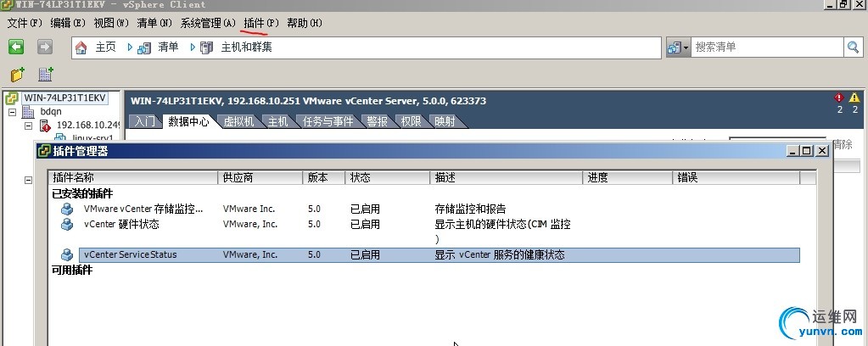
Task: Sort by 状态 column header
Action: (x=388, y=178)
